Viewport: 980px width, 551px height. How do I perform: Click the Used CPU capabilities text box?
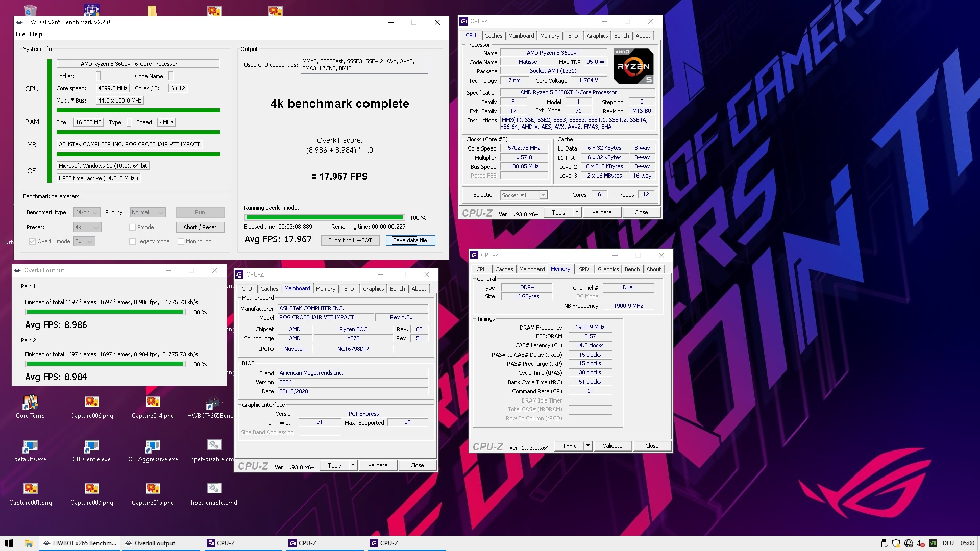[x=364, y=65]
